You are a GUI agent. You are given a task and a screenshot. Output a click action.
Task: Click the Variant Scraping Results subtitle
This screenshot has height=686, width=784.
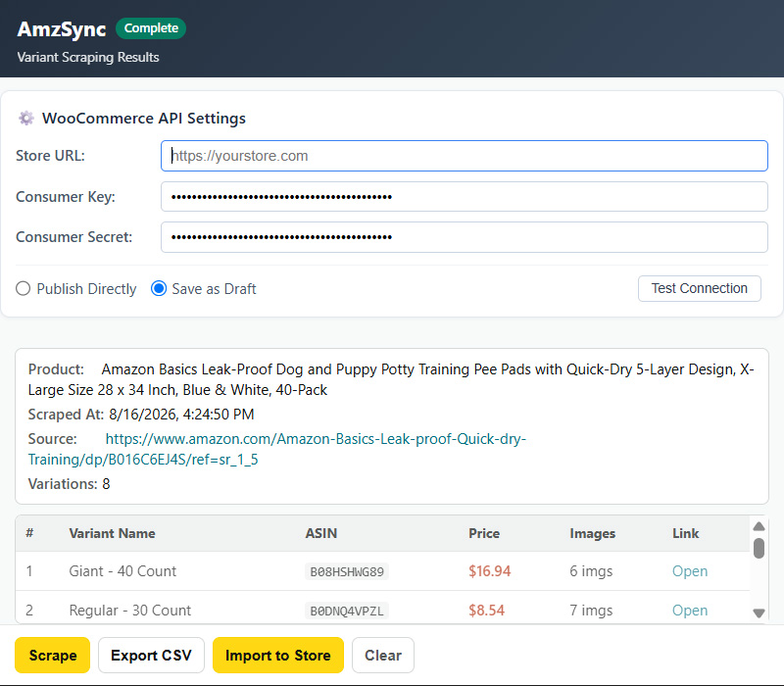(x=88, y=57)
